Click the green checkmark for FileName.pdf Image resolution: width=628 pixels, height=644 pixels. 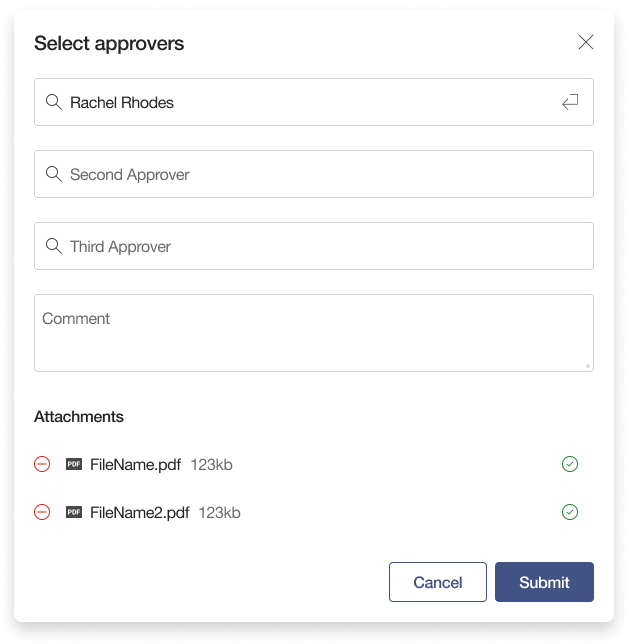pos(570,464)
